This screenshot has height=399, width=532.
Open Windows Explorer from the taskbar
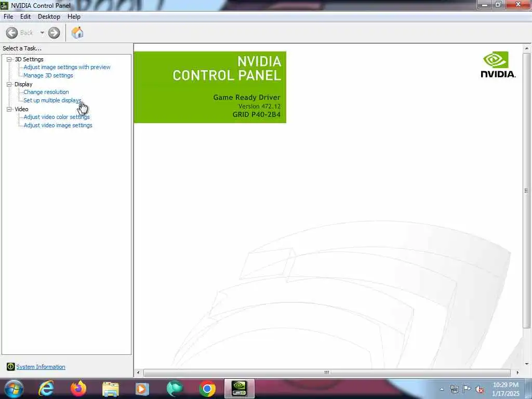click(x=111, y=389)
